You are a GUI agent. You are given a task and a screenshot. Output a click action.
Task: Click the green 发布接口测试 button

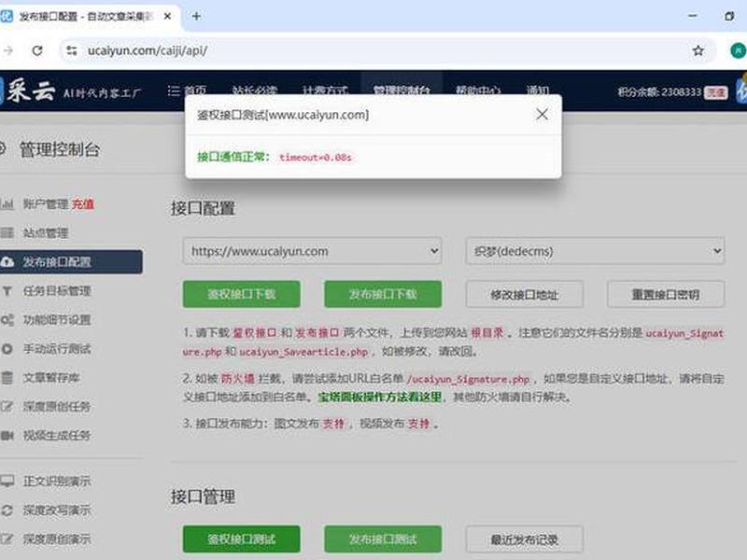(383, 539)
